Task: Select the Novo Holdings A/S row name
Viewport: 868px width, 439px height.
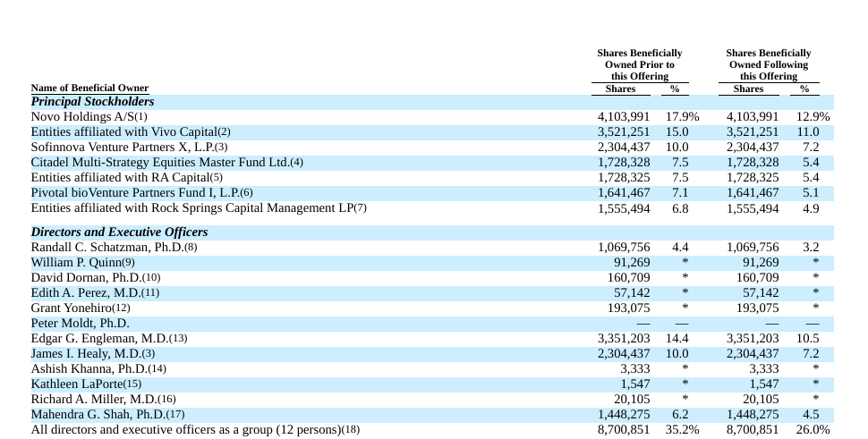Action: [82, 116]
